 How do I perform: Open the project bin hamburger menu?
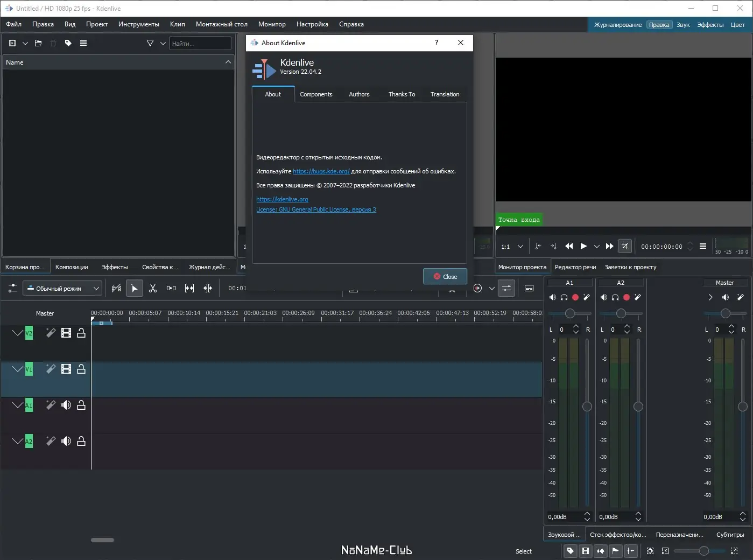pyautogui.click(x=83, y=43)
